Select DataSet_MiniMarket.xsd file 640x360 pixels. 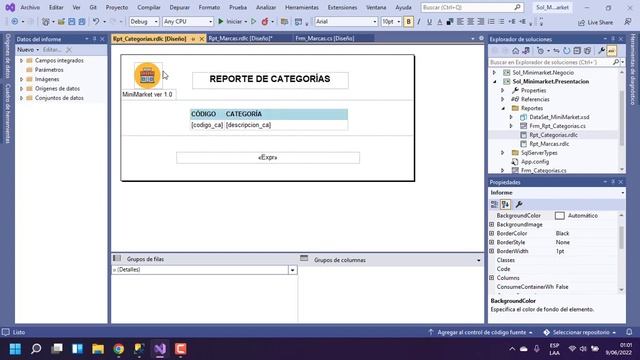coord(559,117)
